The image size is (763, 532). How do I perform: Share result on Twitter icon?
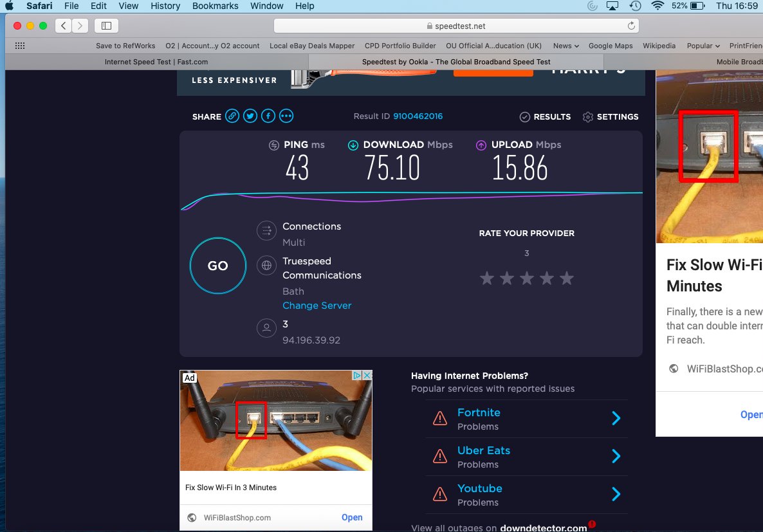point(250,116)
